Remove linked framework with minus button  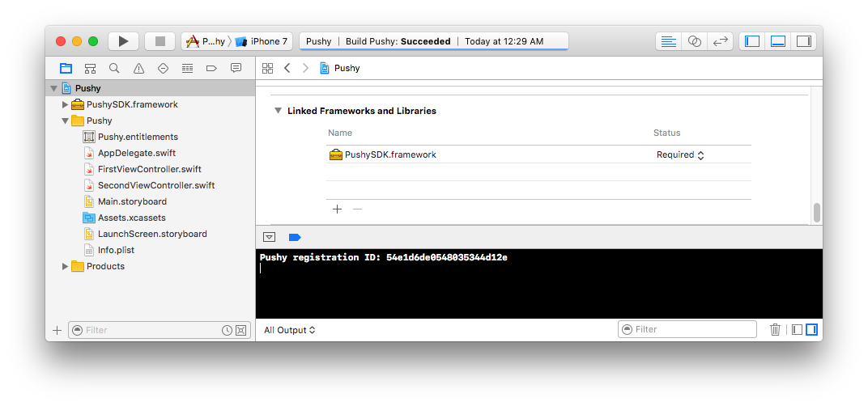tap(358, 209)
